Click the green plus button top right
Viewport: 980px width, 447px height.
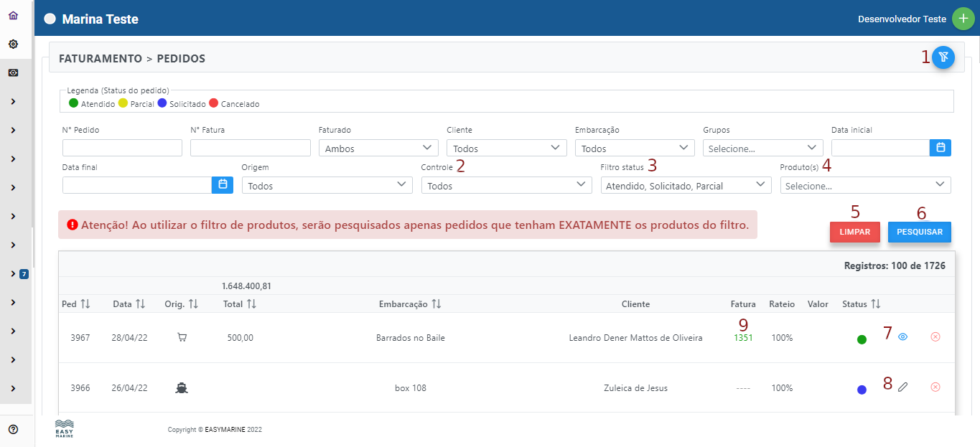click(x=963, y=19)
